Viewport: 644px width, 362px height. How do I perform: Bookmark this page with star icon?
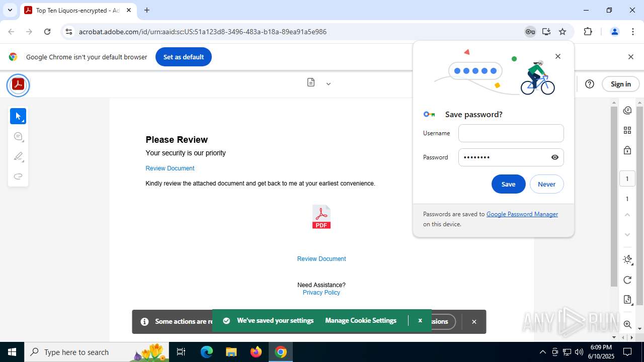(562, 32)
